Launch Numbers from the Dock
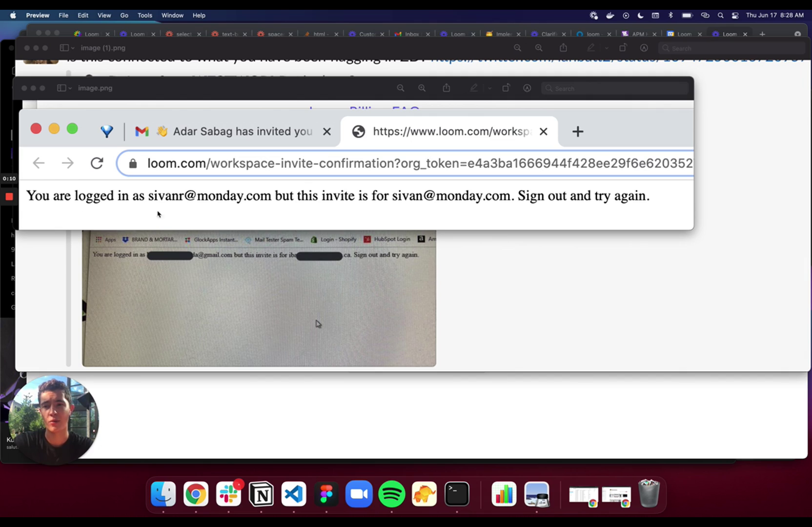The width and height of the screenshot is (812, 527). point(504,494)
